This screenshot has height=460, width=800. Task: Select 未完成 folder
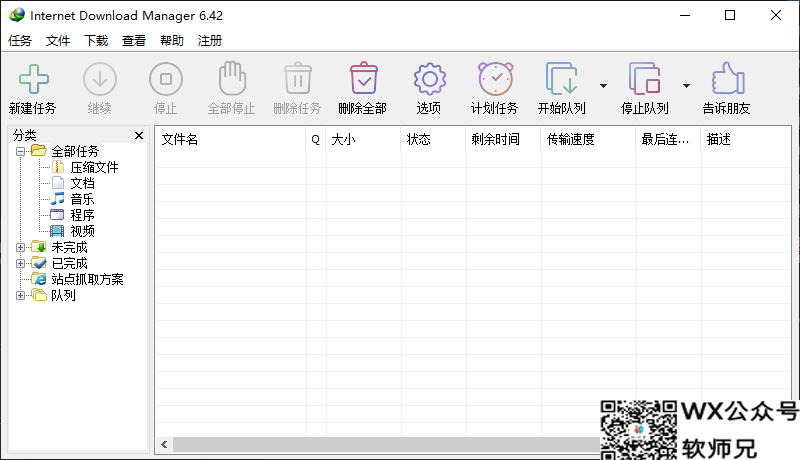coord(69,247)
